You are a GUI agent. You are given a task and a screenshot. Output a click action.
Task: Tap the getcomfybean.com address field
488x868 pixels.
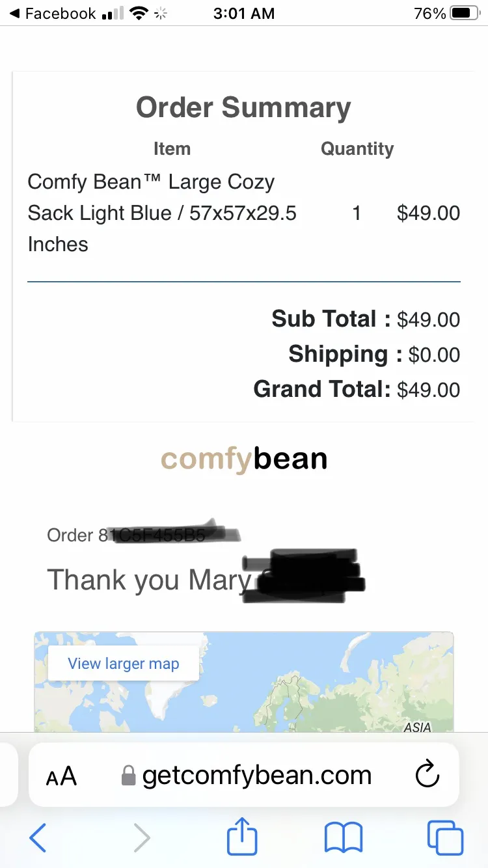tap(244, 775)
